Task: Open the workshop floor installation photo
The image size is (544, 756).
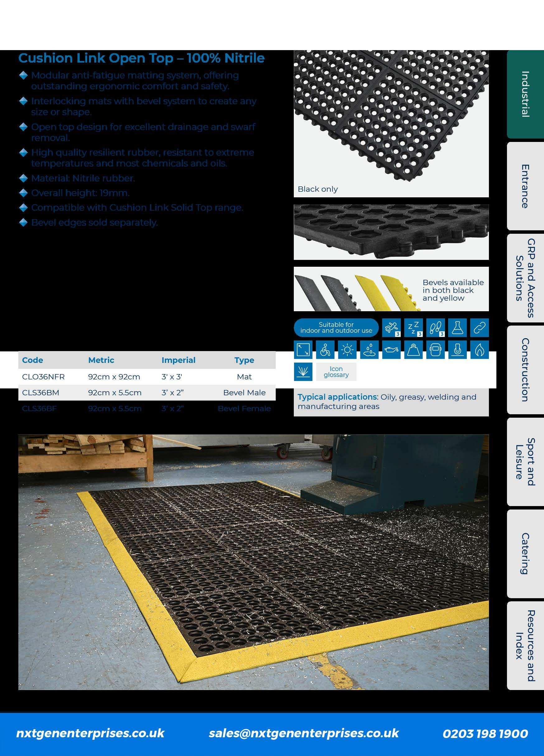Action: pos(254,562)
